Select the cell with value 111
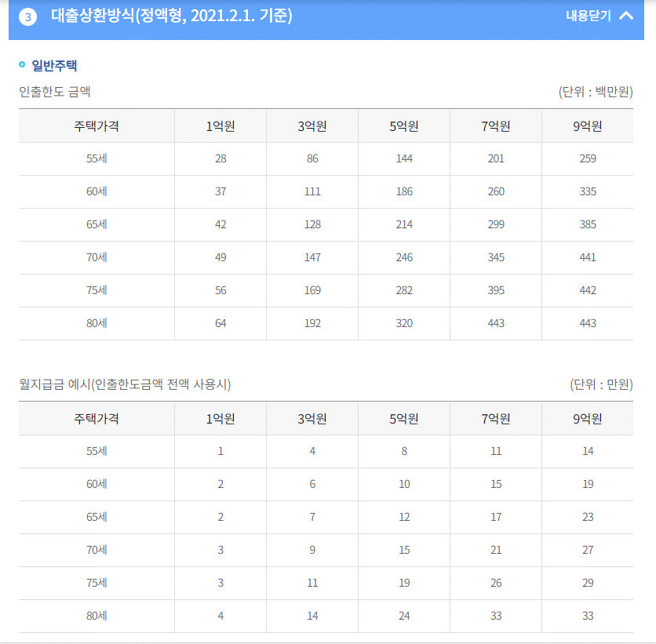 312,191
